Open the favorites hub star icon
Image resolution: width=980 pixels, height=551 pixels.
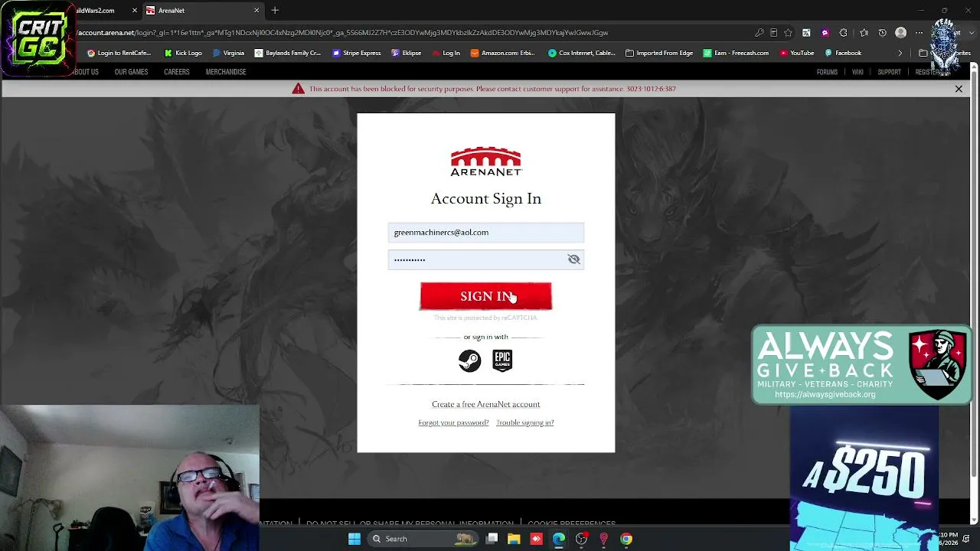click(864, 33)
